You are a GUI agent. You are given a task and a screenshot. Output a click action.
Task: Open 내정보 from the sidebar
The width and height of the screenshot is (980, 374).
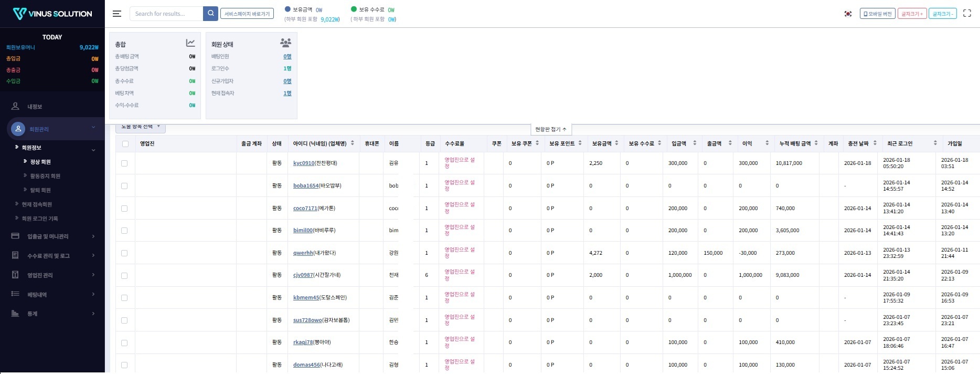click(35, 107)
